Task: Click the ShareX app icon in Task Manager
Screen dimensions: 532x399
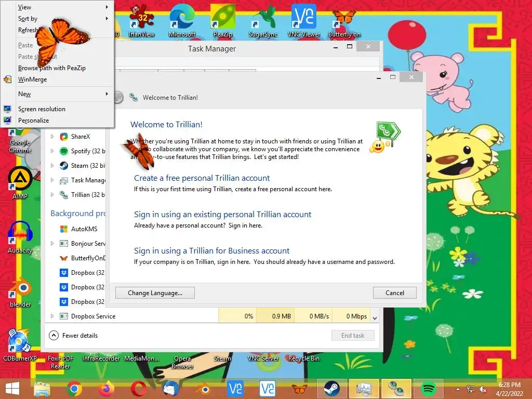Action: (64, 137)
